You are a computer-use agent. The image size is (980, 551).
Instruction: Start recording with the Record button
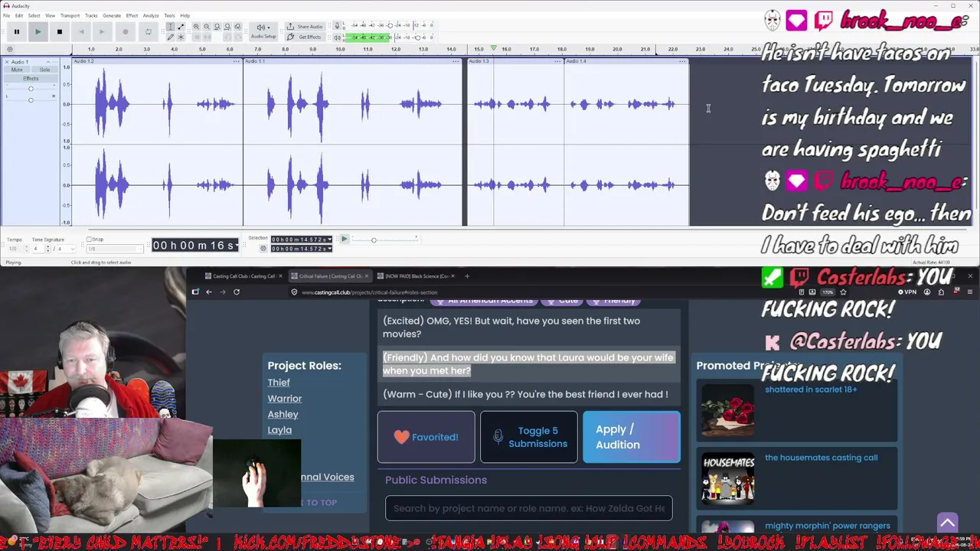point(125,31)
